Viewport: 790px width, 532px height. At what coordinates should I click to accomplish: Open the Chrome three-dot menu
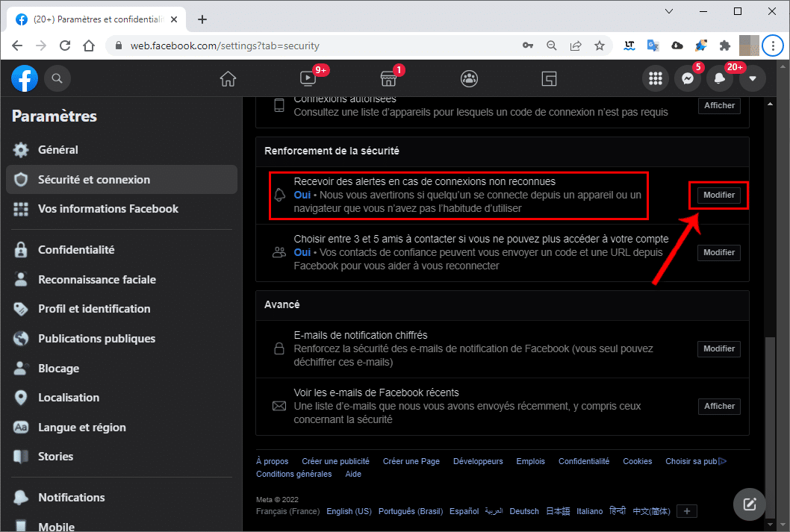click(773, 46)
